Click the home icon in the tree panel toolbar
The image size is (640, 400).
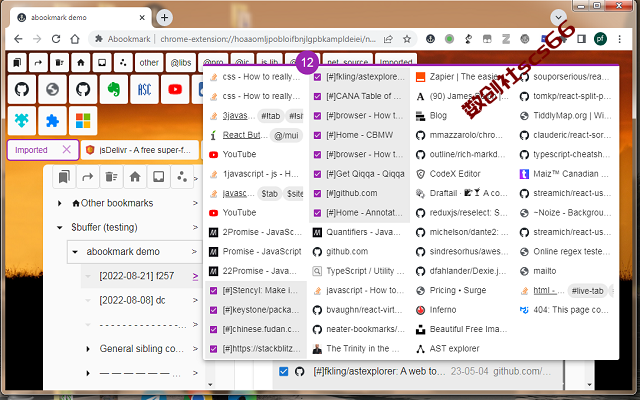(x=135, y=177)
